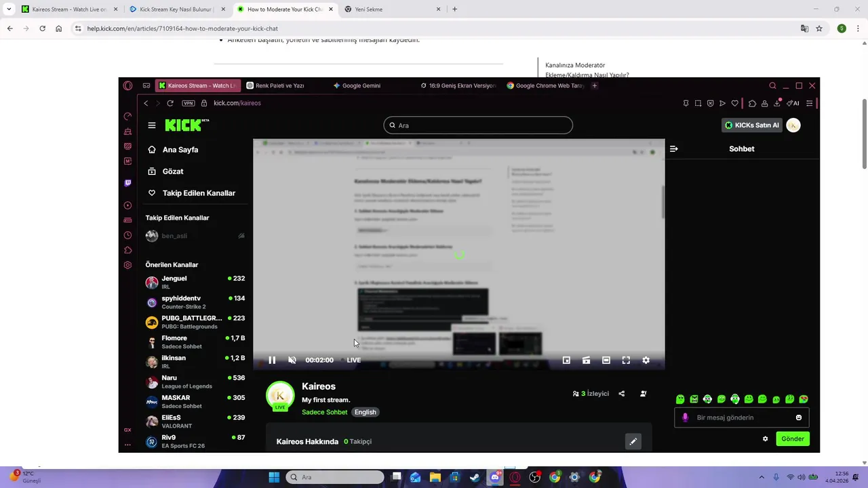Click Chrome page vertical scrollbar
Screen dimensions: 868x488
(864, 134)
